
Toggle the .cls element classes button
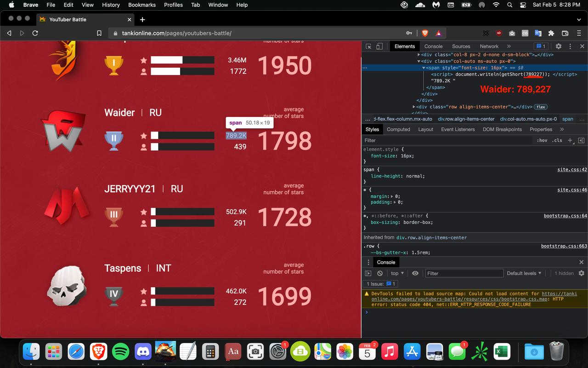coord(557,140)
